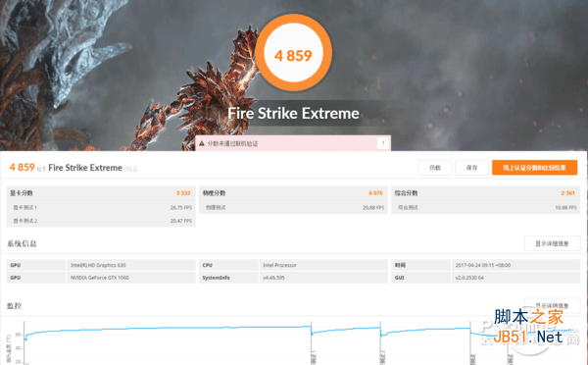The image size is (588, 365).
Task: Open 显示详细信息 next to 系统信息
Action: click(552, 243)
